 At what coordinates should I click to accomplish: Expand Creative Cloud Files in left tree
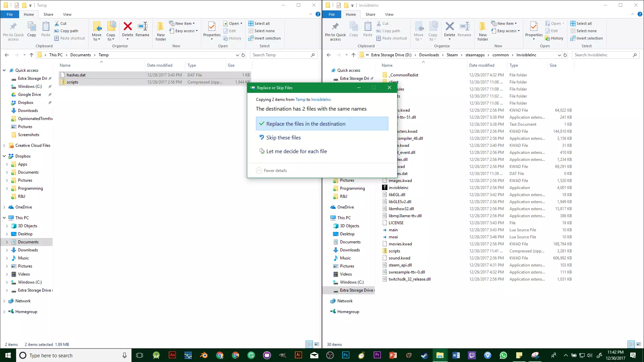(4, 145)
